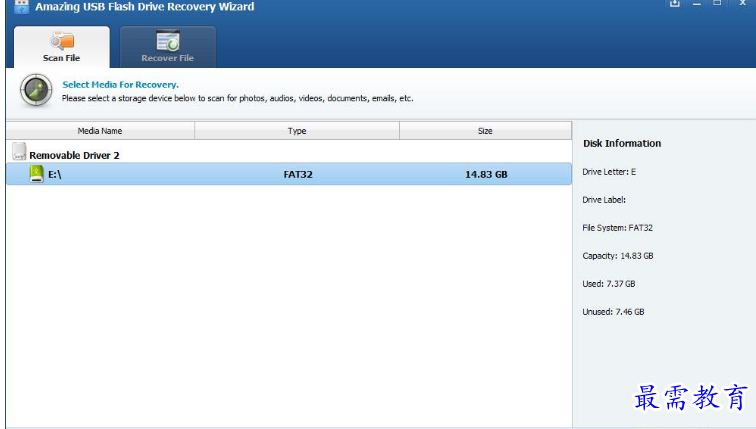Click the Removable Driver 2 disk icon
Screen dimensions: 756x429
19,151
